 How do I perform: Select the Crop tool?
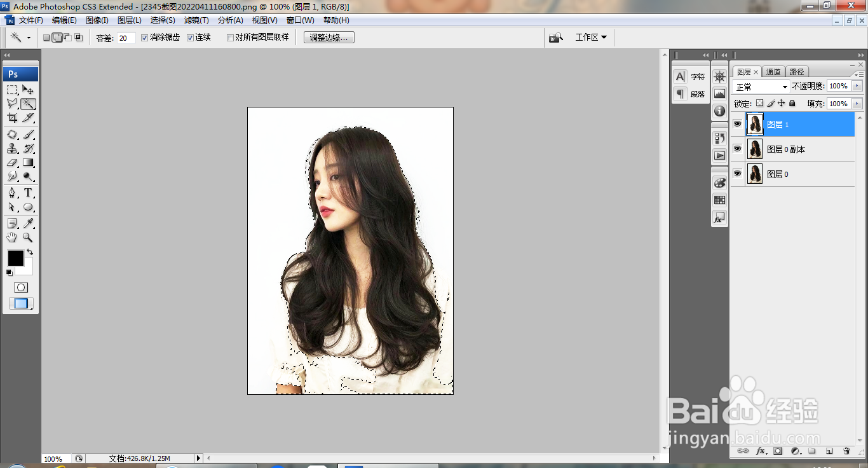pyautogui.click(x=12, y=118)
